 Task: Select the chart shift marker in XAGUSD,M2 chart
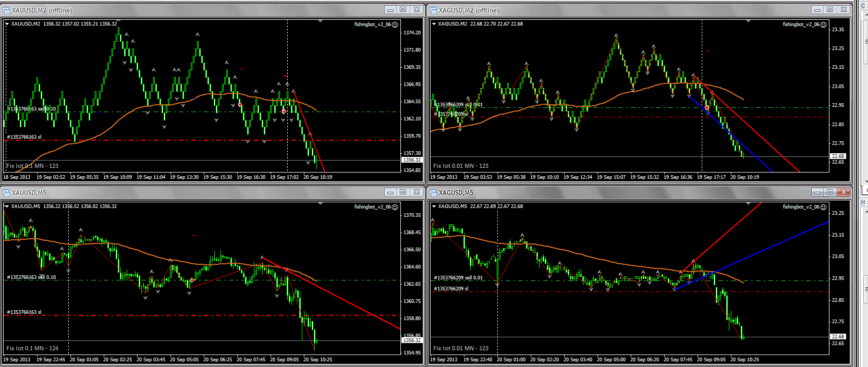tap(749, 21)
